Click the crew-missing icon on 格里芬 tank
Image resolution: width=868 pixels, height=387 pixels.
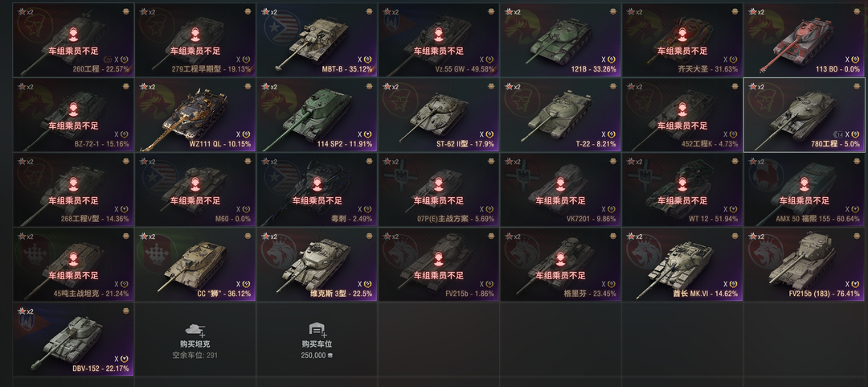pos(561,260)
